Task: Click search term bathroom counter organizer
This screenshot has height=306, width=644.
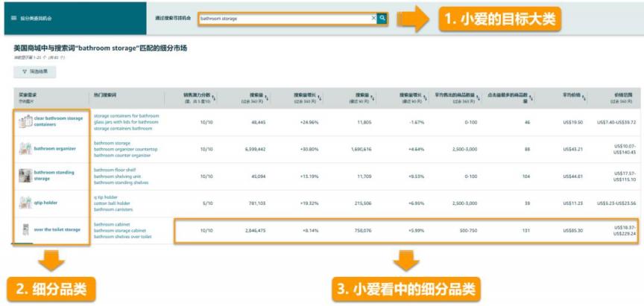Action: 121,156
